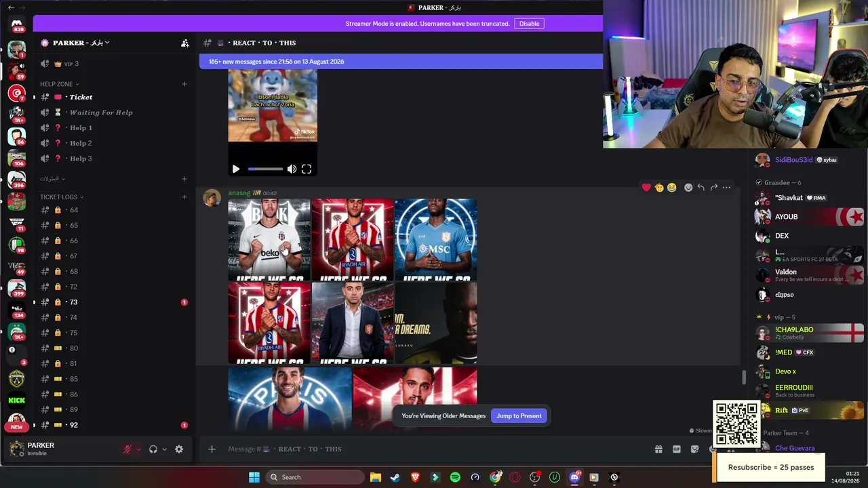Open the man in suit image

point(353,323)
